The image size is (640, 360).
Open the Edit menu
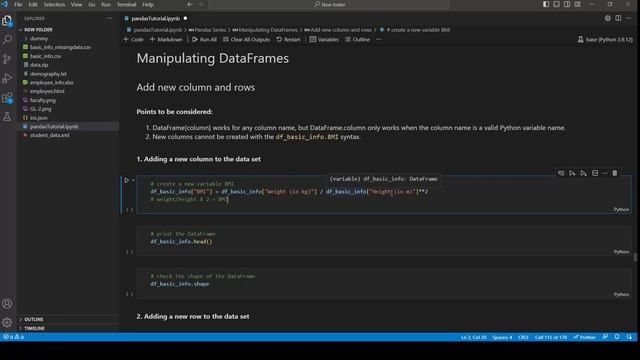[x=33, y=4]
